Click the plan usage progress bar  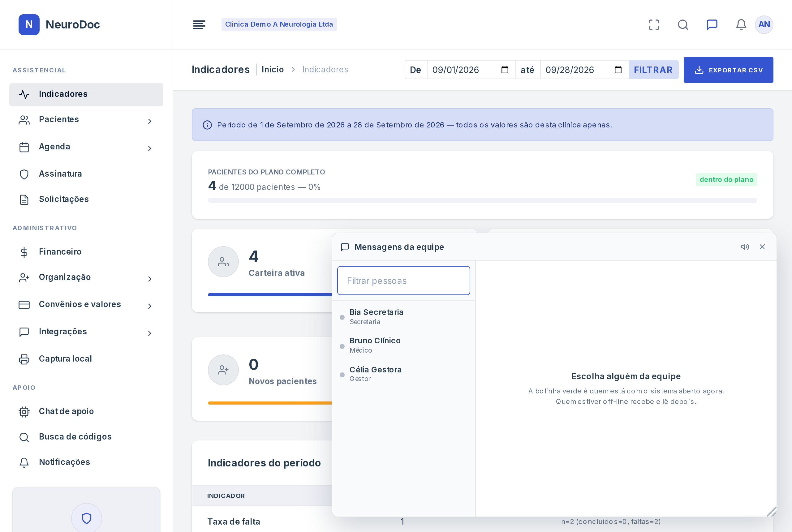point(482,200)
